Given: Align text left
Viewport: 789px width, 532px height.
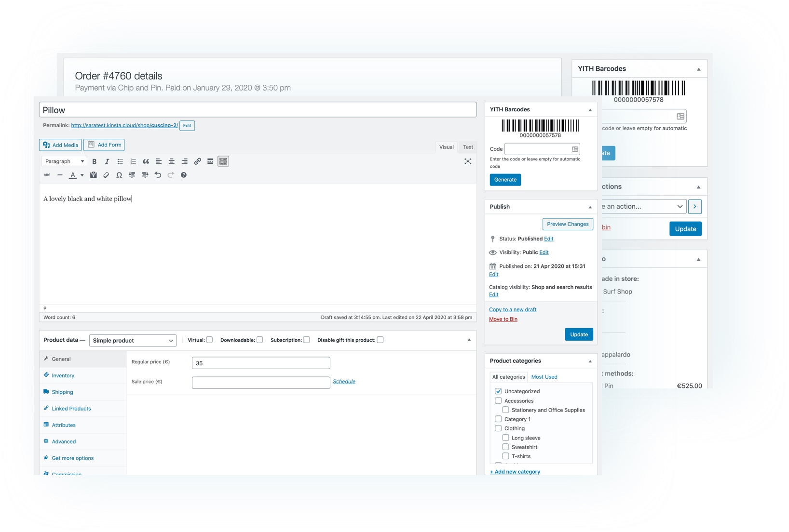Looking at the screenshot, I should [159, 161].
